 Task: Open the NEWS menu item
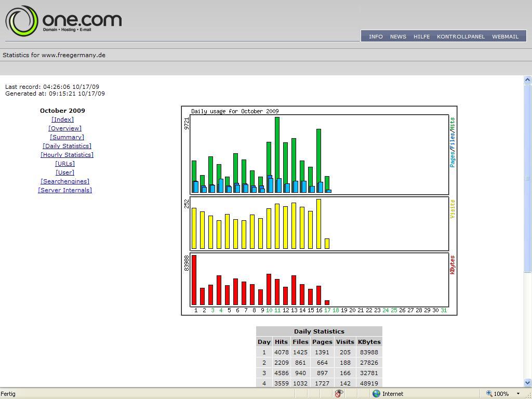coord(398,36)
